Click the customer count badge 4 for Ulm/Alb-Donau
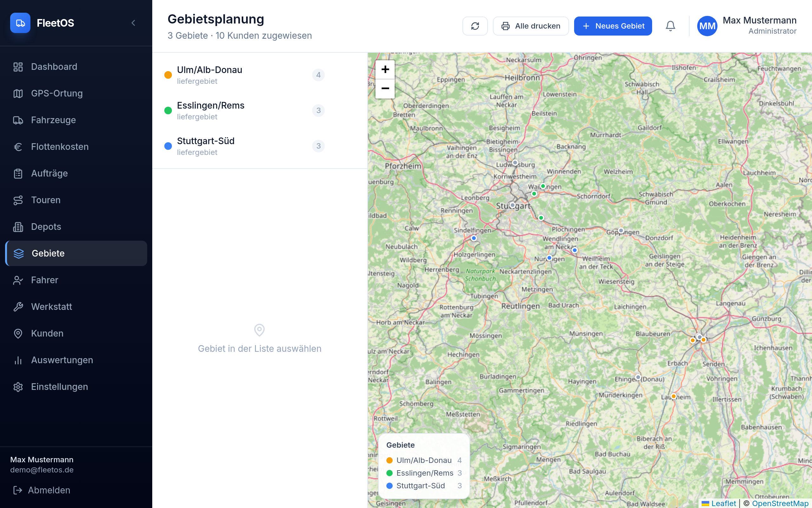Screen dimensions: 812x508 click(318, 75)
